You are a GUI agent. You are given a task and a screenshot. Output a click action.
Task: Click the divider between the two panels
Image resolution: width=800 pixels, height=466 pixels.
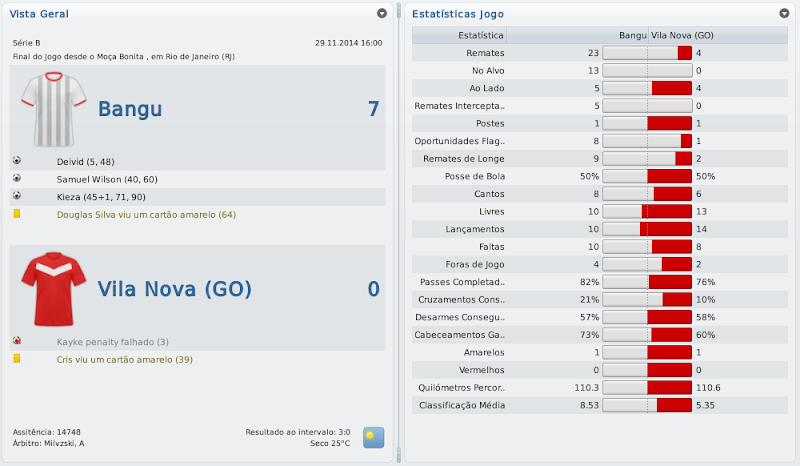[400, 233]
